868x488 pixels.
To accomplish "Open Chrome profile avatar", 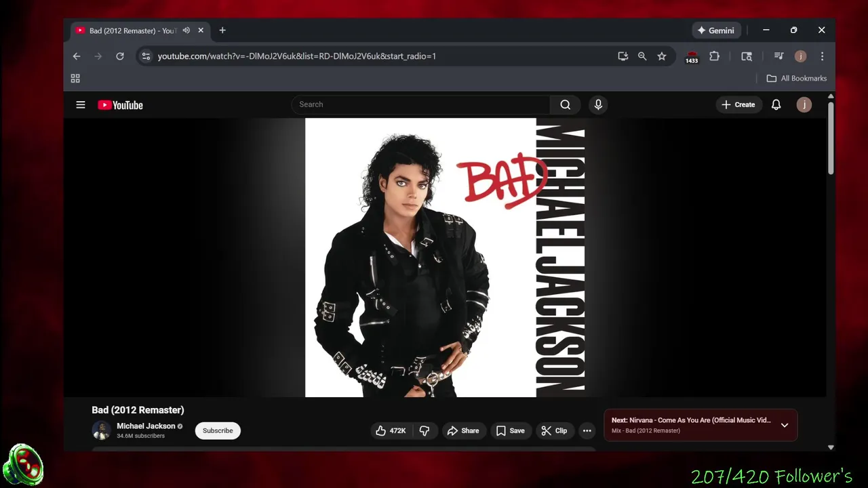I will pos(800,56).
